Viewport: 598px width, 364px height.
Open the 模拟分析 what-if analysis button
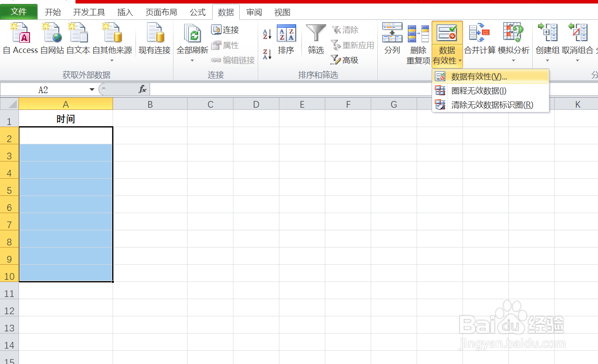513,42
